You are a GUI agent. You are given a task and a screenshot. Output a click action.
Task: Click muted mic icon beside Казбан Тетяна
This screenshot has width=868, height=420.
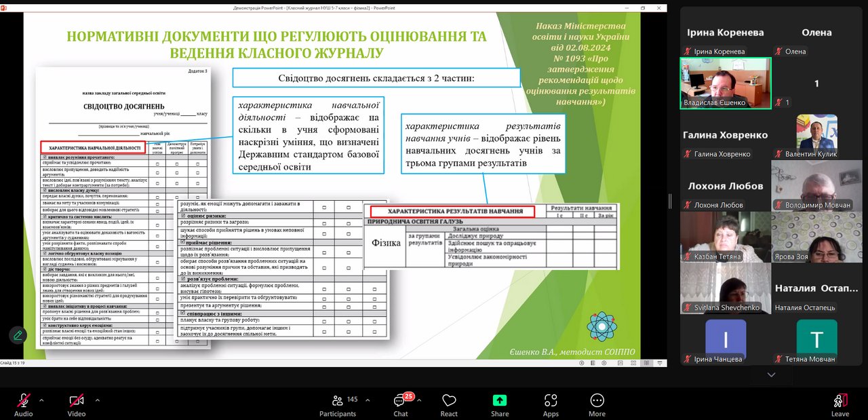[687, 256]
